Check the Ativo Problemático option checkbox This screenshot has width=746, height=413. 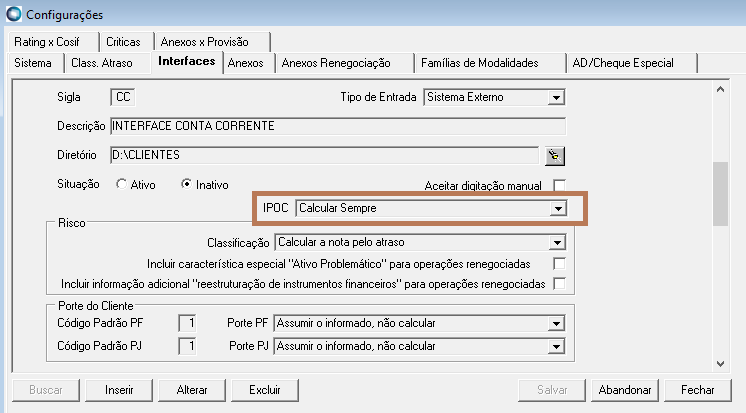pyautogui.click(x=559, y=263)
